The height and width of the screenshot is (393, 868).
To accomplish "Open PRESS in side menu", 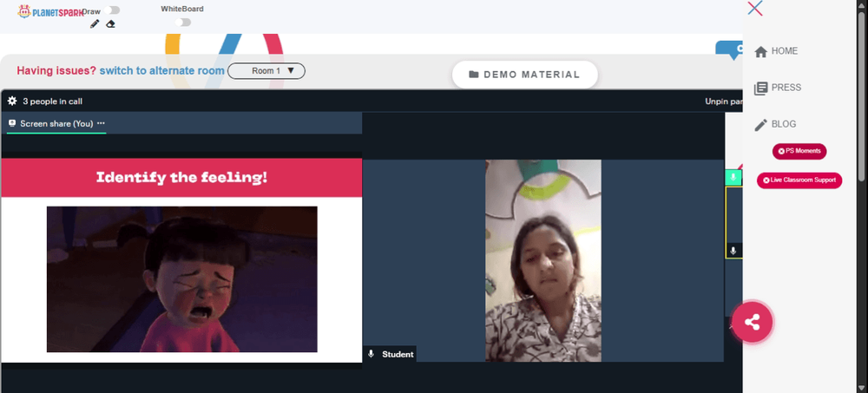I will click(786, 88).
